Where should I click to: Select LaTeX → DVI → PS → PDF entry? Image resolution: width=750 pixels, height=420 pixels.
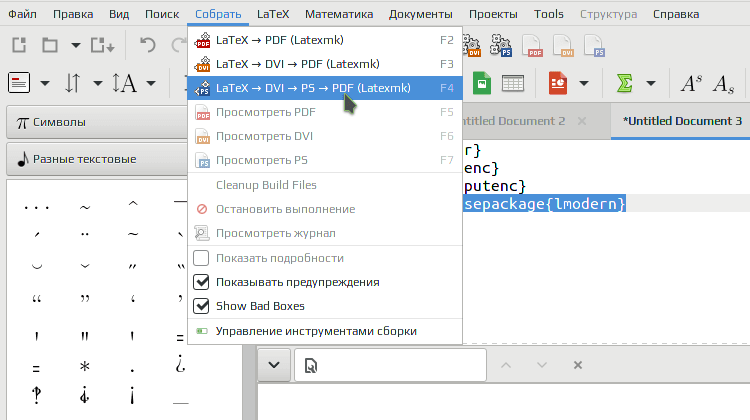(325, 88)
